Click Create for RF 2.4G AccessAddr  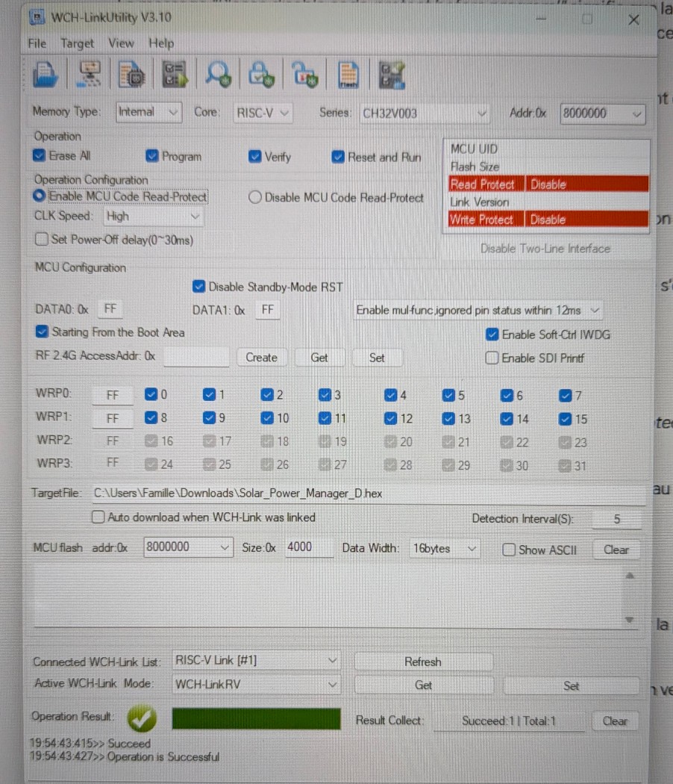click(261, 358)
